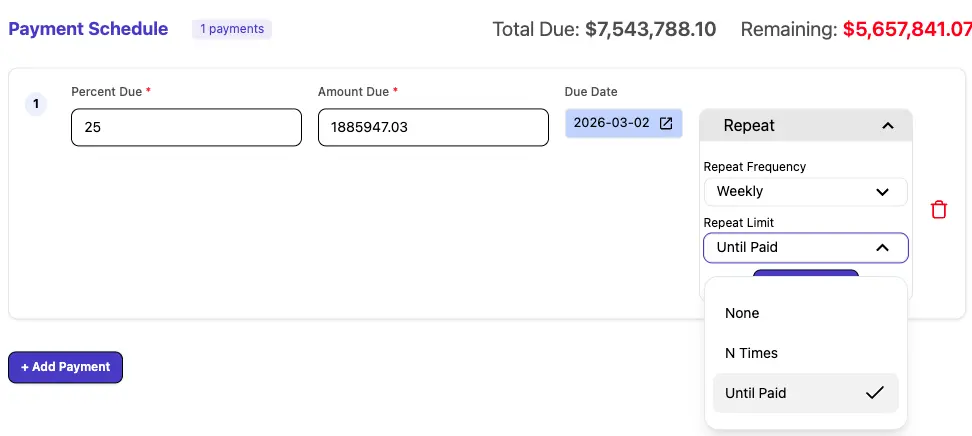This screenshot has width=972, height=436.
Task: Click the chevron arrow in Weekly dropdown
Action: point(882,191)
